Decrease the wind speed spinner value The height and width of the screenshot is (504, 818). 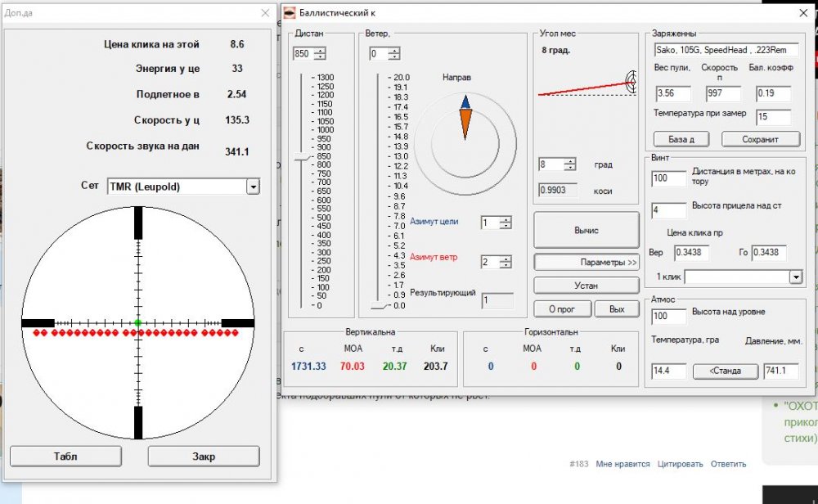395,57
